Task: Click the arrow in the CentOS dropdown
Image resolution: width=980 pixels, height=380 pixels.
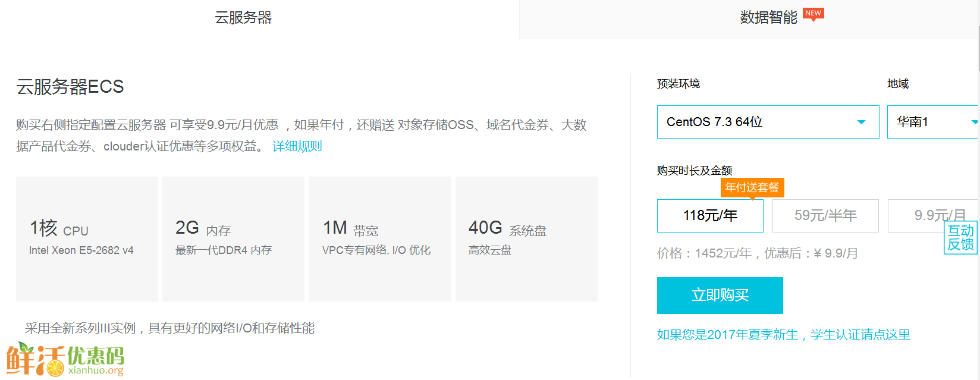Action: tap(861, 122)
